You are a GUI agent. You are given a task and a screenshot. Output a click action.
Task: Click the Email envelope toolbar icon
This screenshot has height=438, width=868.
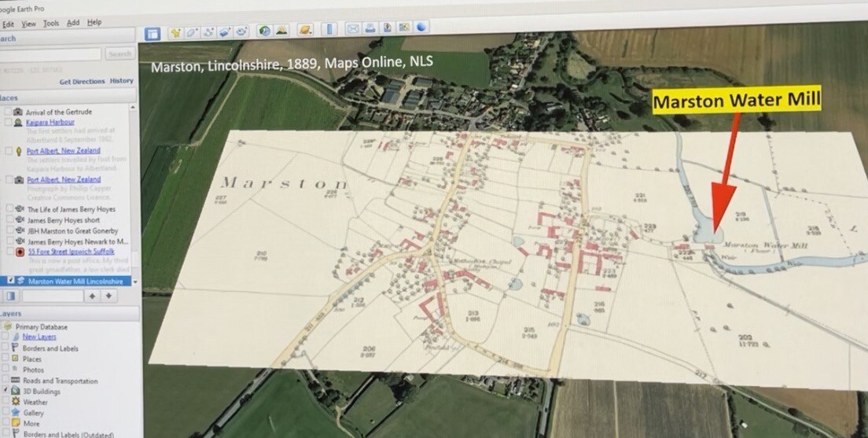(x=352, y=29)
